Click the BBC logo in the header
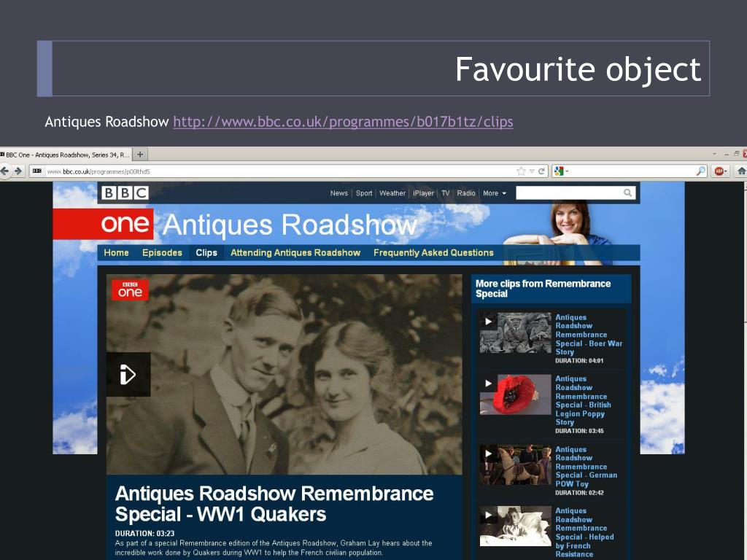The width and height of the screenshot is (747, 560). point(125,192)
